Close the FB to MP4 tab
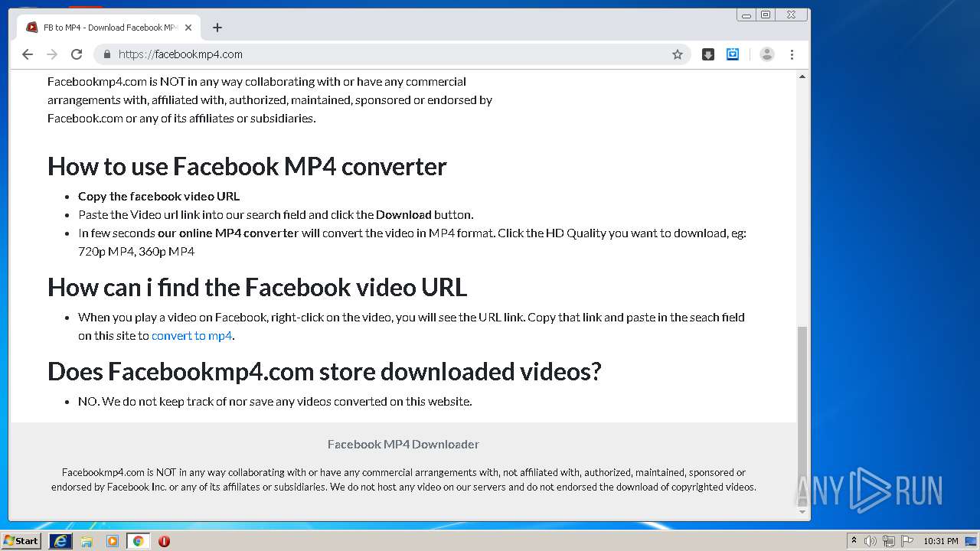Viewport: 980px width, 551px height. tap(188, 28)
